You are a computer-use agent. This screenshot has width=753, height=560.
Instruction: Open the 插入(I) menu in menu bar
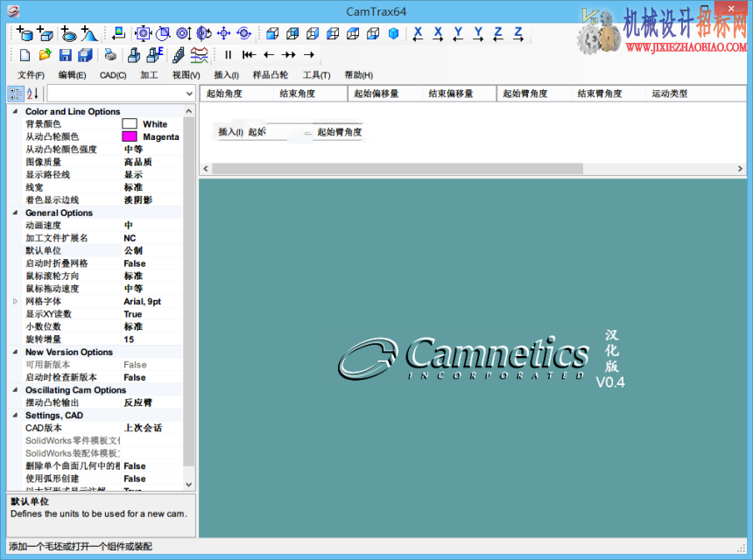(226, 75)
